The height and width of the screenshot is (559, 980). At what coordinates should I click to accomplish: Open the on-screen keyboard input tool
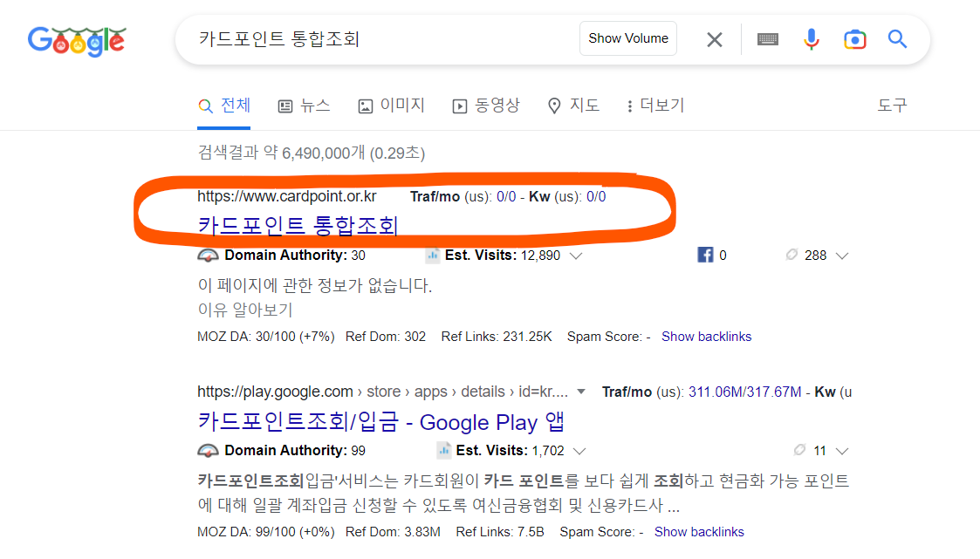767,38
